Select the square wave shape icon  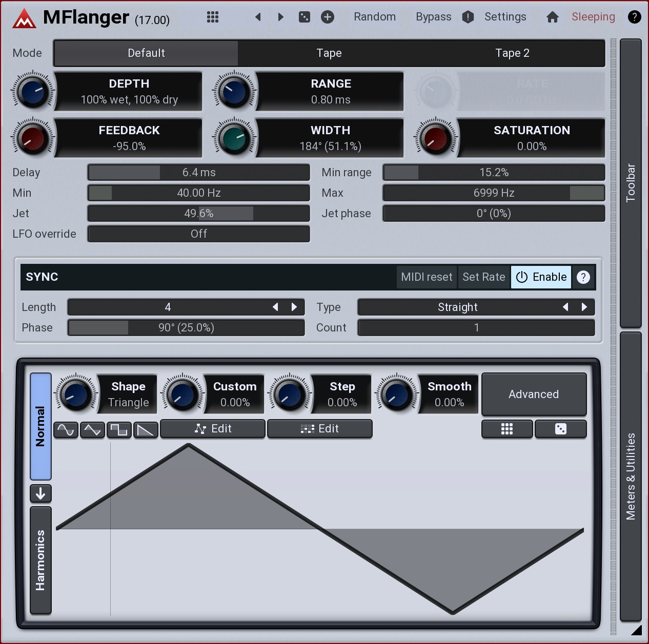(x=119, y=430)
